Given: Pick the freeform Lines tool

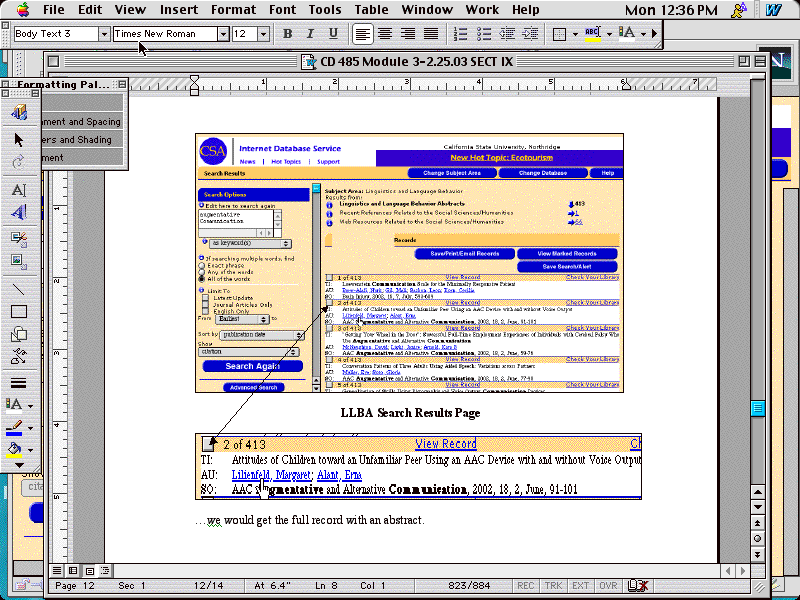Looking at the screenshot, I should (19, 357).
